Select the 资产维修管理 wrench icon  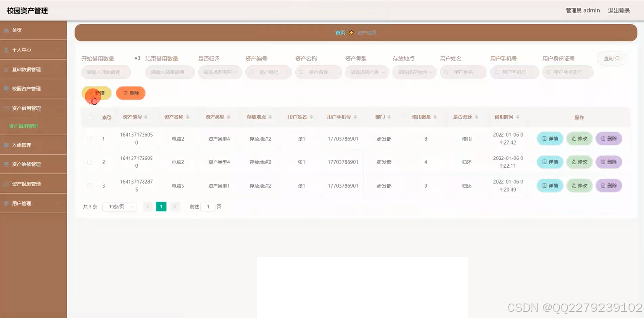click(7, 164)
